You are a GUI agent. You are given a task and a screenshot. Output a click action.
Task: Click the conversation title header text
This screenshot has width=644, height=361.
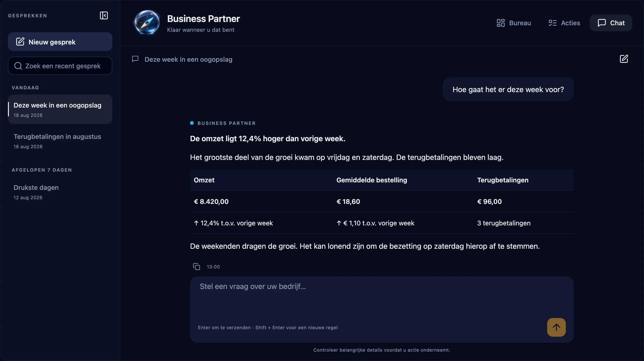click(x=189, y=59)
